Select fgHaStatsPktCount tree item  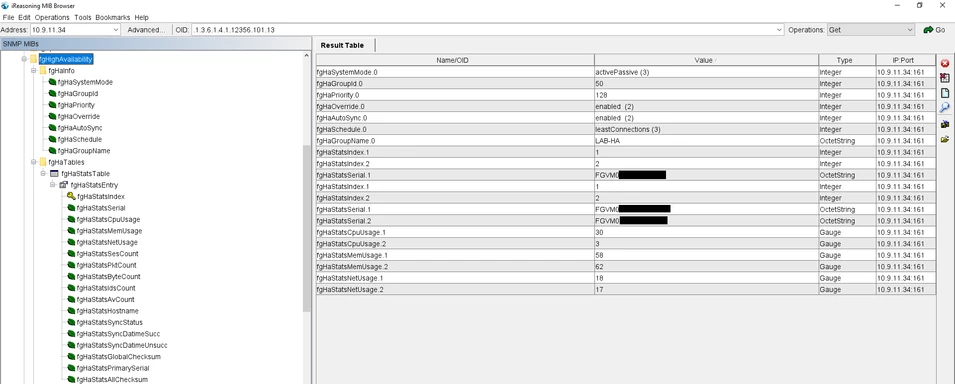point(107,265)
